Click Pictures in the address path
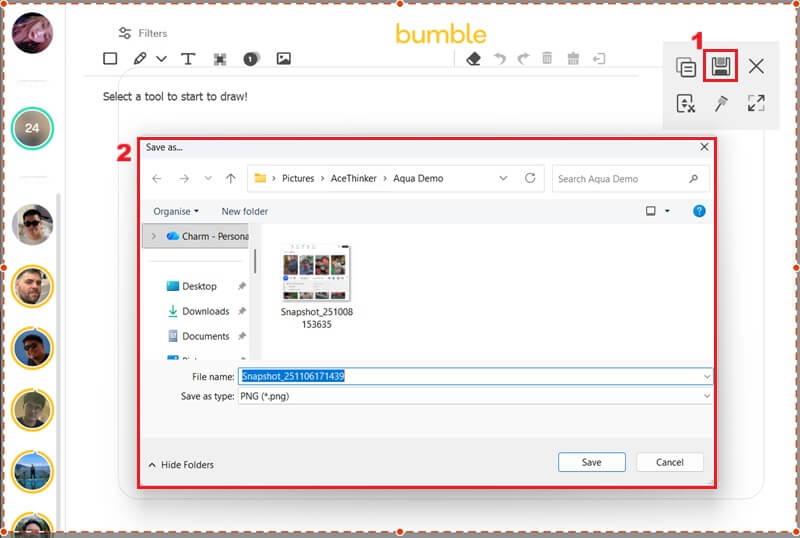This screenshot has height=538, width=800. [298, 178]
